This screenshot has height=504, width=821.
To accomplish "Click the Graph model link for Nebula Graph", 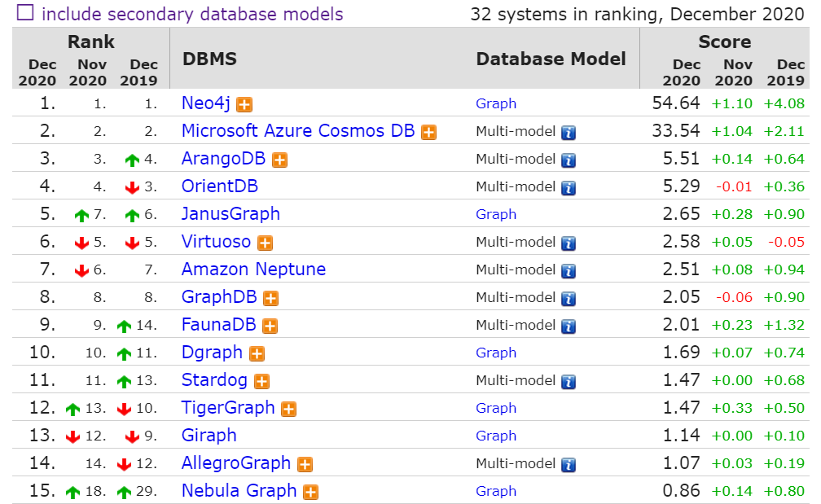I will click(496, 491).
